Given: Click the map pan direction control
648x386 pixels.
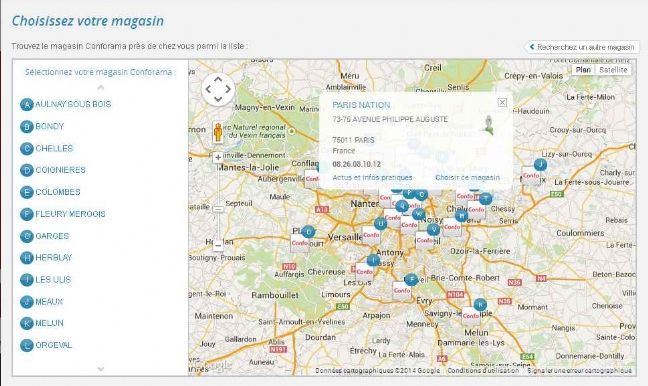Looking at the screenshot, I should tap(218, 89).
